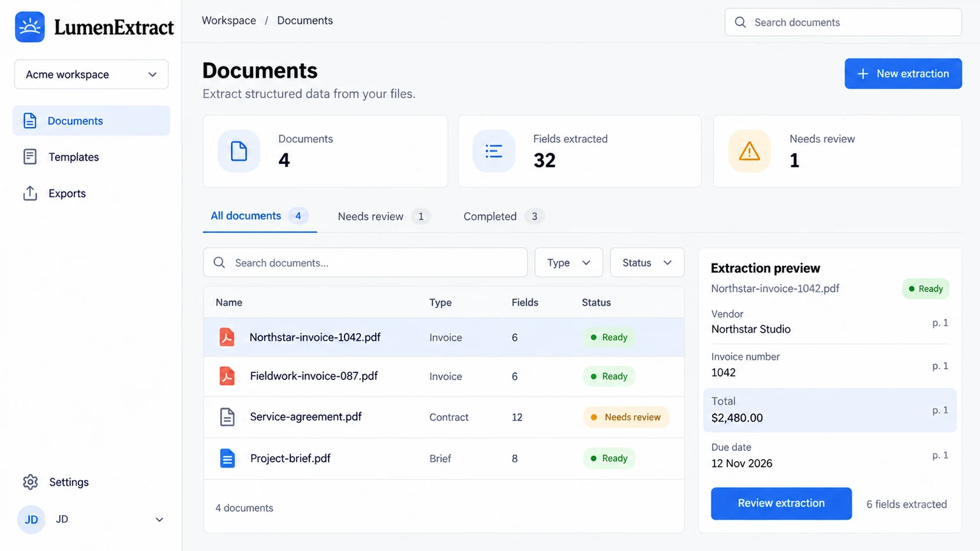Screen dimensions: 980x551
Task: Click the top Search documents field
Action: click(x=843, y=22)
